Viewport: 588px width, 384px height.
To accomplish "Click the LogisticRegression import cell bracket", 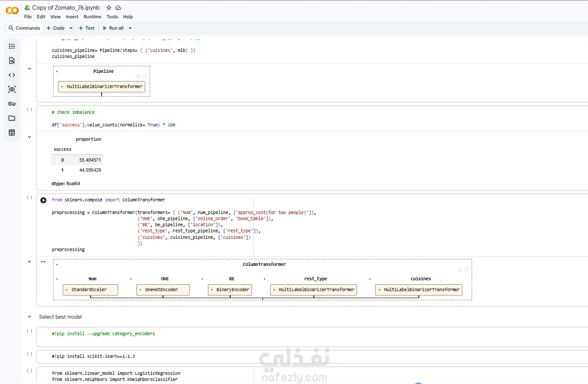I will tap(30, 370).
